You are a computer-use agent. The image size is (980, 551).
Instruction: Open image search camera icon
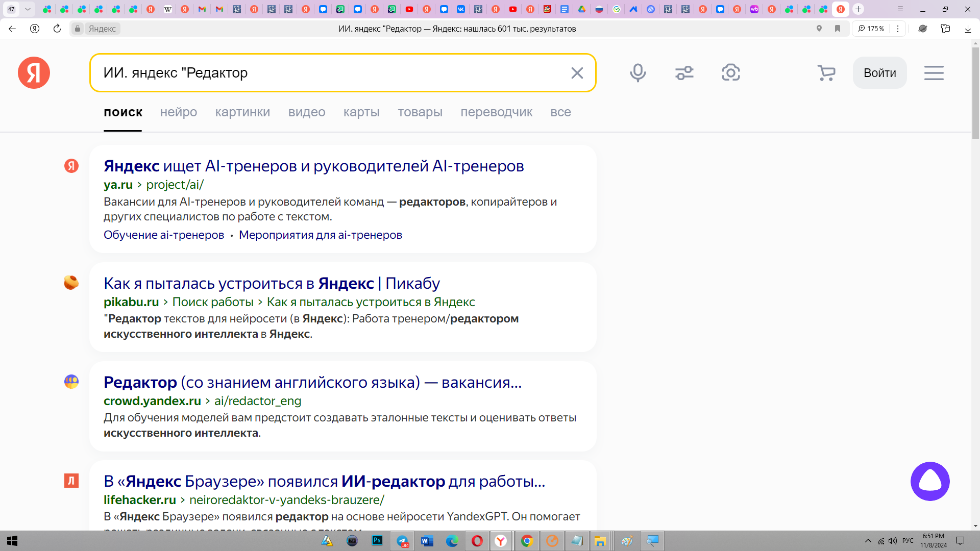pyautogui.click(x=730, y=73)
